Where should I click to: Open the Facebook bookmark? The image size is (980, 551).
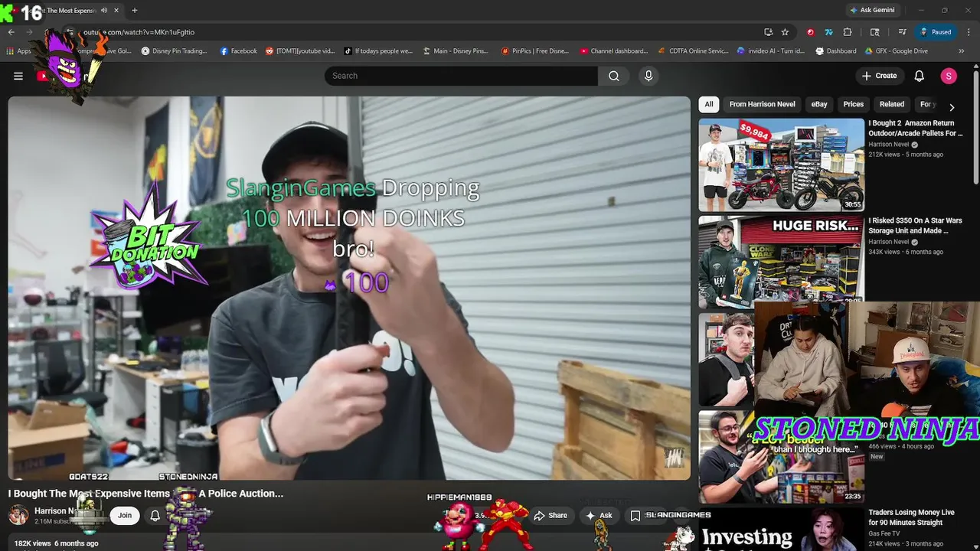tap(238, 51)
